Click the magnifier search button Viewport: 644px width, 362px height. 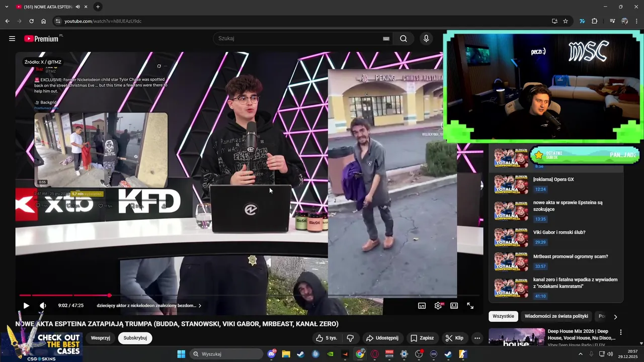(404, 38)
